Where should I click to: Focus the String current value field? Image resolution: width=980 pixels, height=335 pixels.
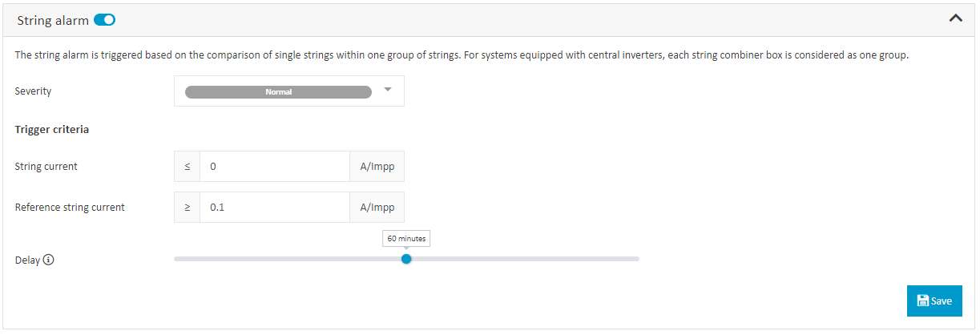pyautogui.click(x=275, y=167)
